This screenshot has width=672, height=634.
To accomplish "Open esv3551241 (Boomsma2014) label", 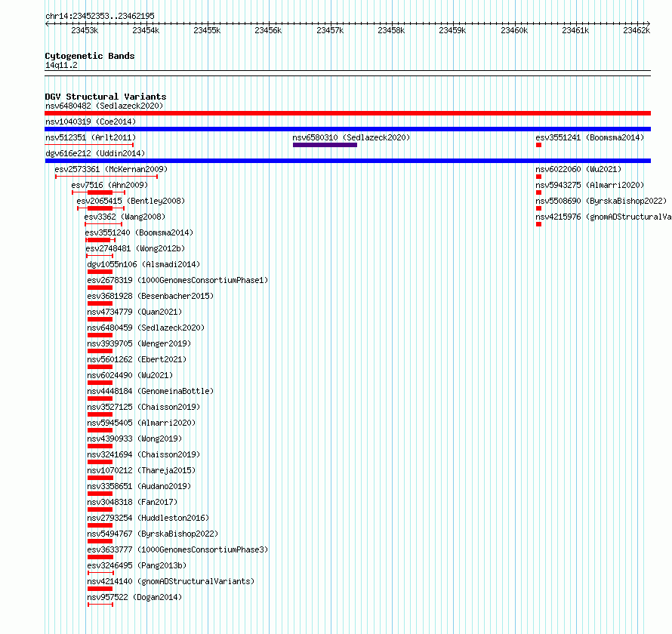I will (x=590, y=137).
